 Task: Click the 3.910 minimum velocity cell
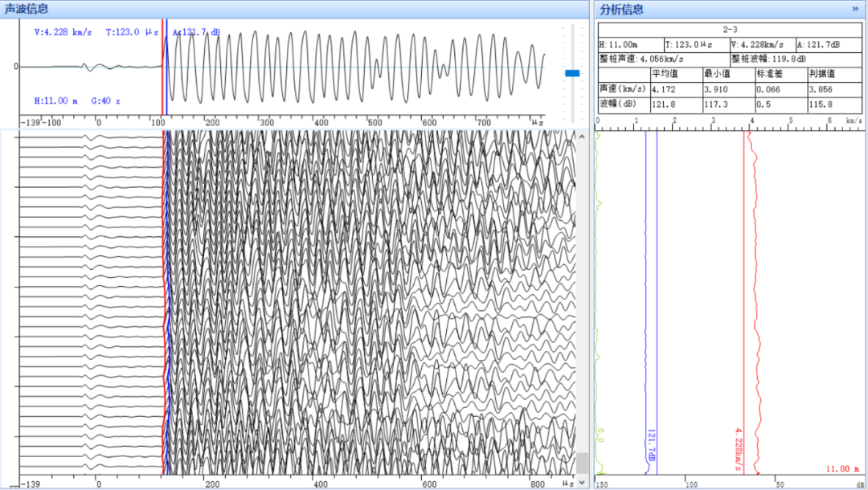click(x=728, y=89)
